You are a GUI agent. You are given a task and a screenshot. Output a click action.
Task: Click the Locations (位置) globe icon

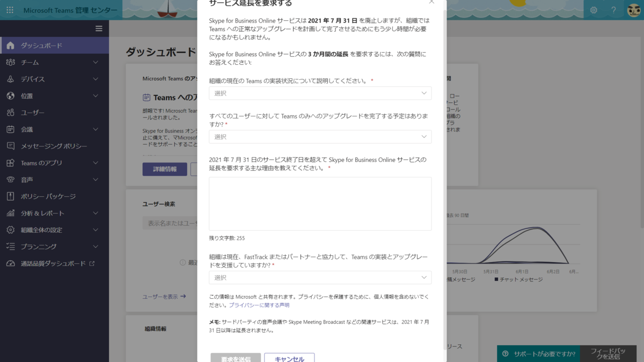point(10,96)
